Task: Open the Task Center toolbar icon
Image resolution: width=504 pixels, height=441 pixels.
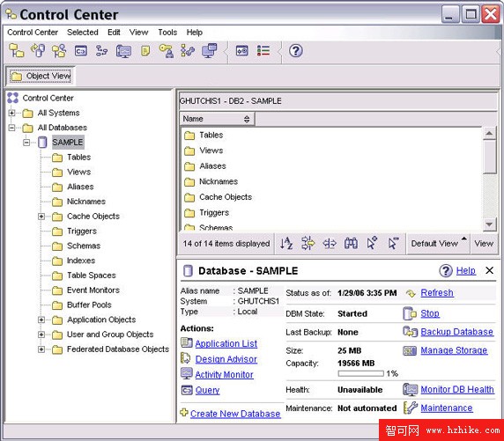Action: coord(101,51)
